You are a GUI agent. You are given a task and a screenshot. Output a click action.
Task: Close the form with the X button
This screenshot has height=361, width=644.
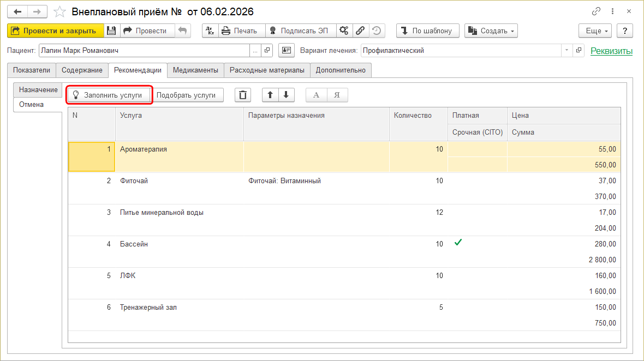tap(629, 11)
